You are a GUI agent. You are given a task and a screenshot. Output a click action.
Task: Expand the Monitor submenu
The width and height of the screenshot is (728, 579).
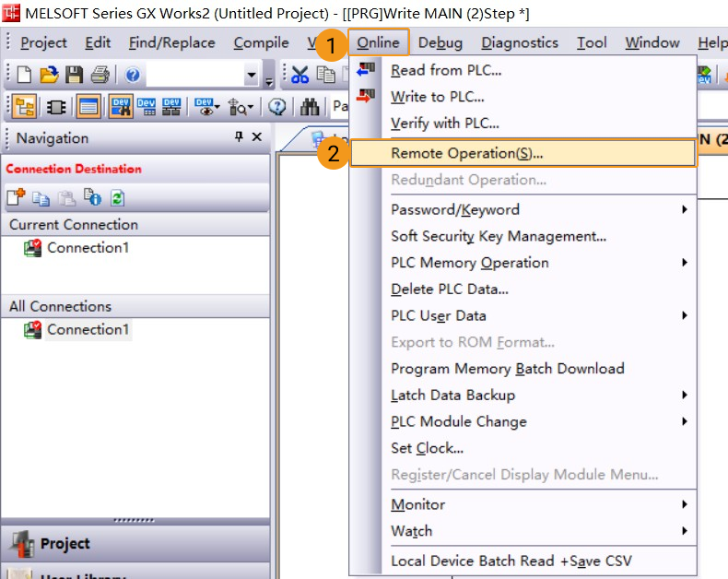click(684, 504)
